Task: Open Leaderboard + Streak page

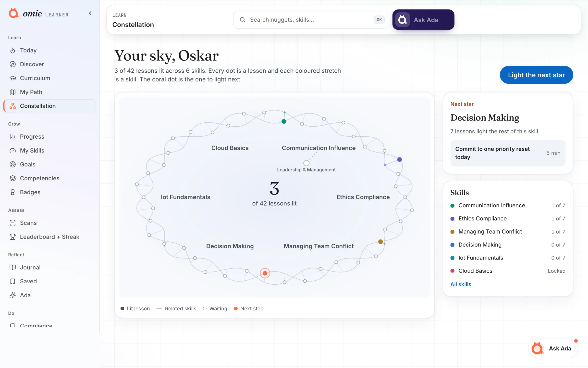Action: (x=50, y=237)
